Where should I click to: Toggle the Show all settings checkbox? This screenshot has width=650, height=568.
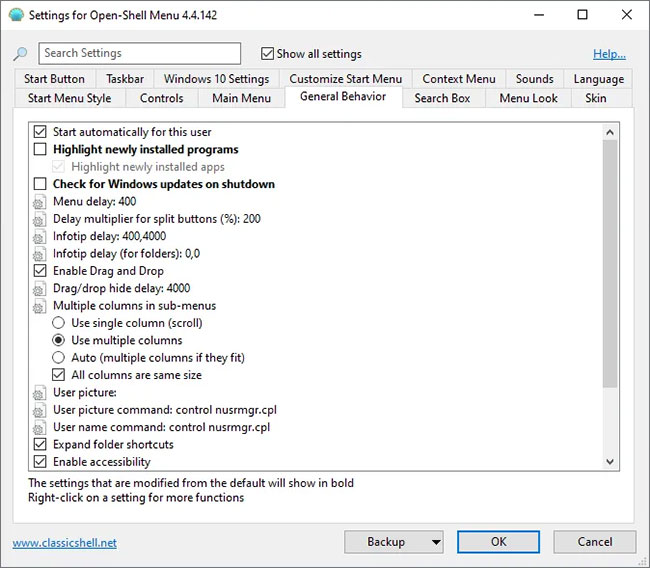267,54
